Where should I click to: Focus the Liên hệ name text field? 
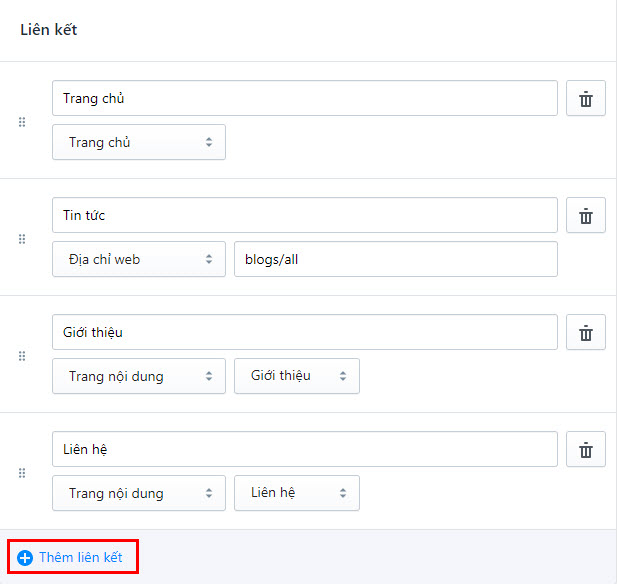304,450
